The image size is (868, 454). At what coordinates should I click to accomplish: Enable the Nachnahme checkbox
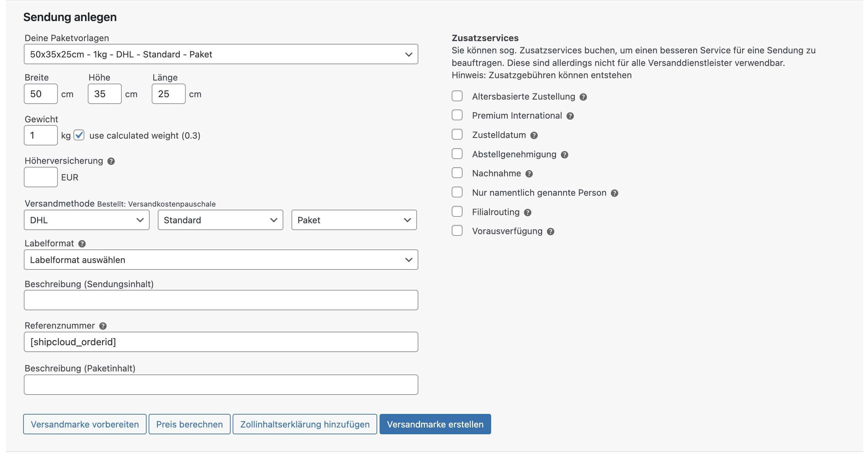tap(457, 173)
